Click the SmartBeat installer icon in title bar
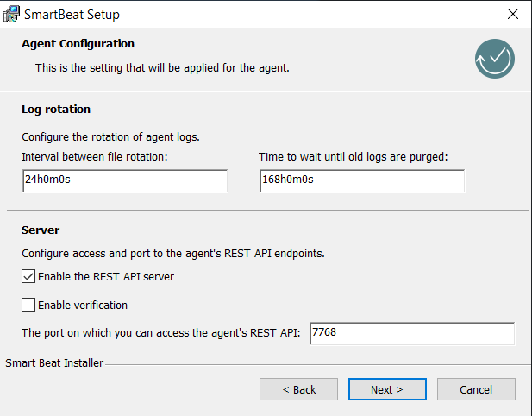Viewport: 532px width, 416px height. click(x=12, y=15)
